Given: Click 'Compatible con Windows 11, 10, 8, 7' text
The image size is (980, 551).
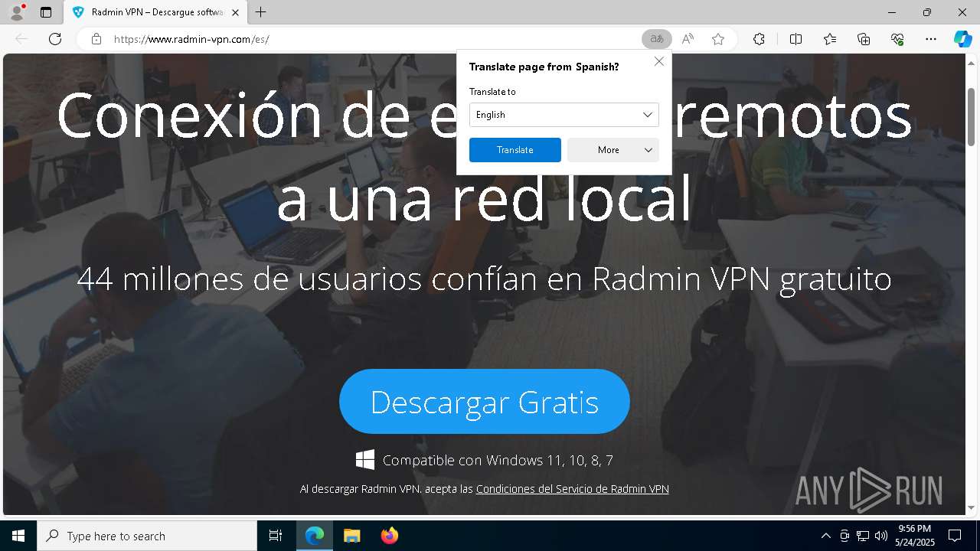Looking at the screenshot, I should 498,460.
